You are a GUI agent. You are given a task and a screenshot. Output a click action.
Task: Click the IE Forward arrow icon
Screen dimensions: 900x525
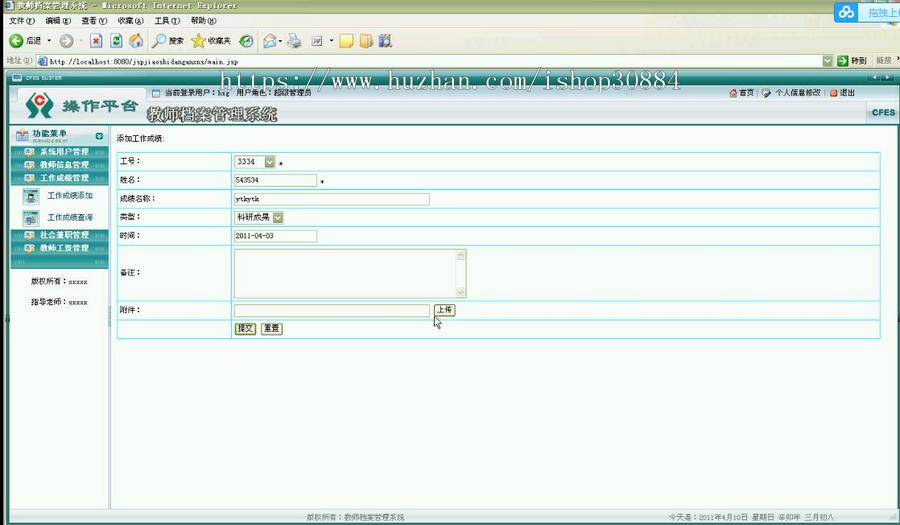[67, 41]
